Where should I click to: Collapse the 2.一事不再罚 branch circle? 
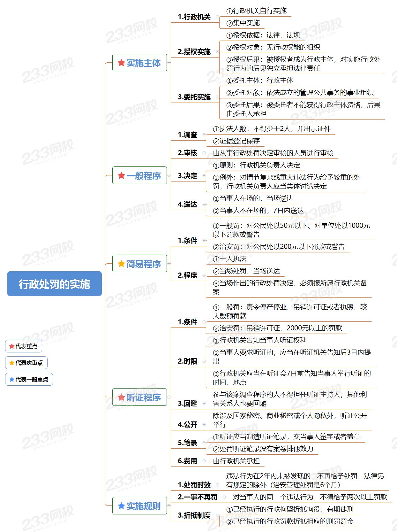coord(224,497)
